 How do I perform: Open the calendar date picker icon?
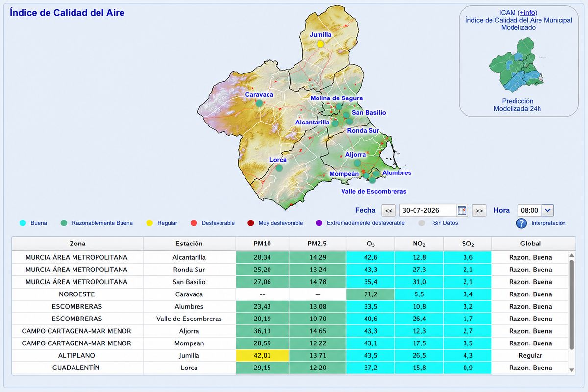click(462, 211)
